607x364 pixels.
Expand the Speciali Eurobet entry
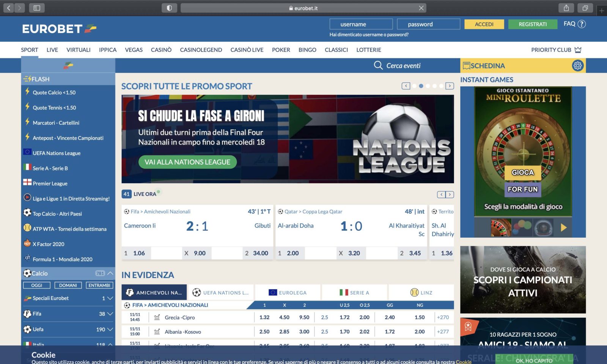point(110,298)
